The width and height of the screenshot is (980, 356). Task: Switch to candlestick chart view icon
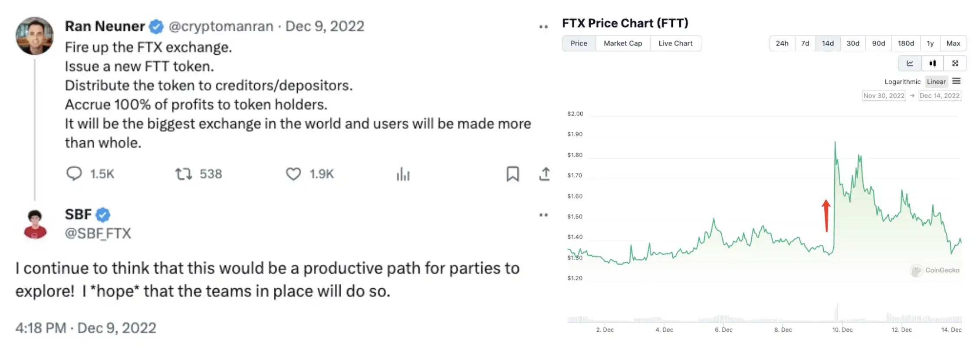pyautogui.click(x=932, y=63)
